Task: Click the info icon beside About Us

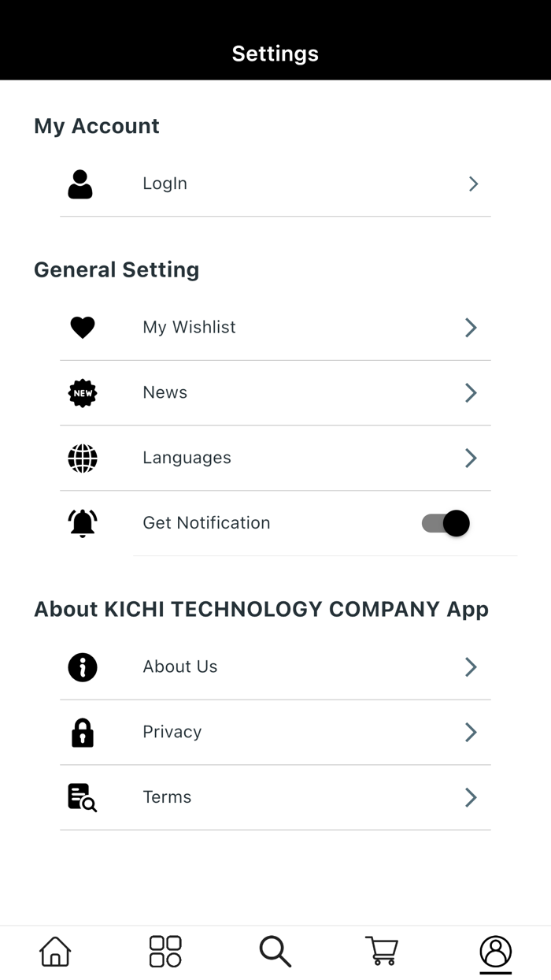Action: tap(82, 666)
